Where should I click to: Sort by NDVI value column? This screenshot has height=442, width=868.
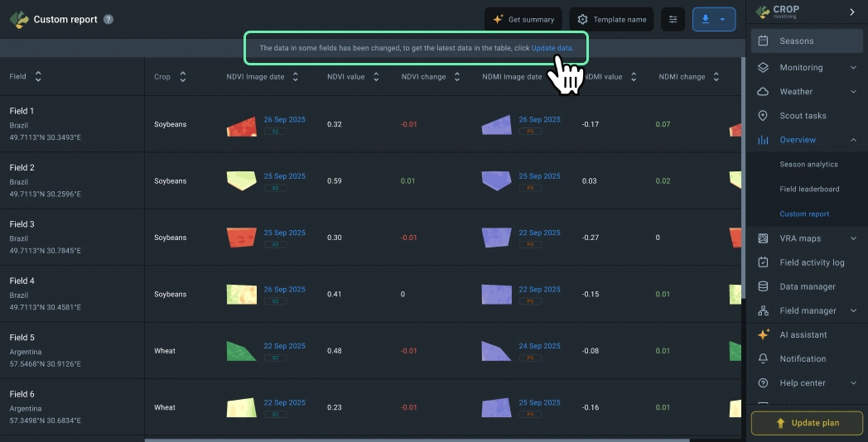point(376,77)
